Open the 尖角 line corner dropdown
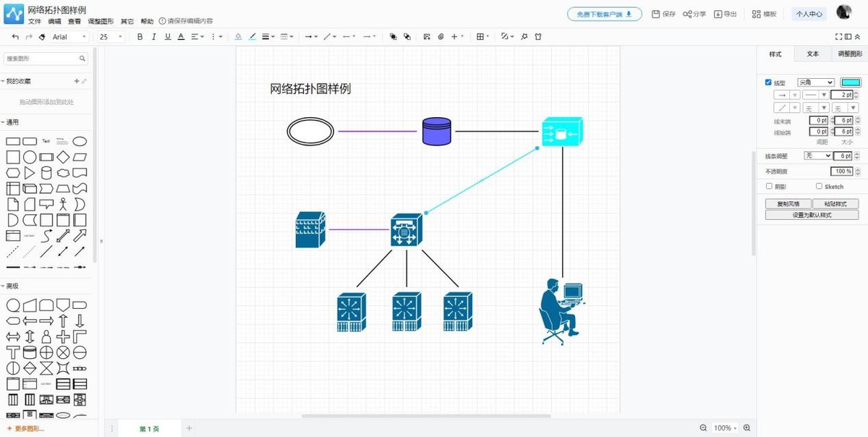Screen dimensions: 868x437 pyautogui.click(x=815, y=82)
